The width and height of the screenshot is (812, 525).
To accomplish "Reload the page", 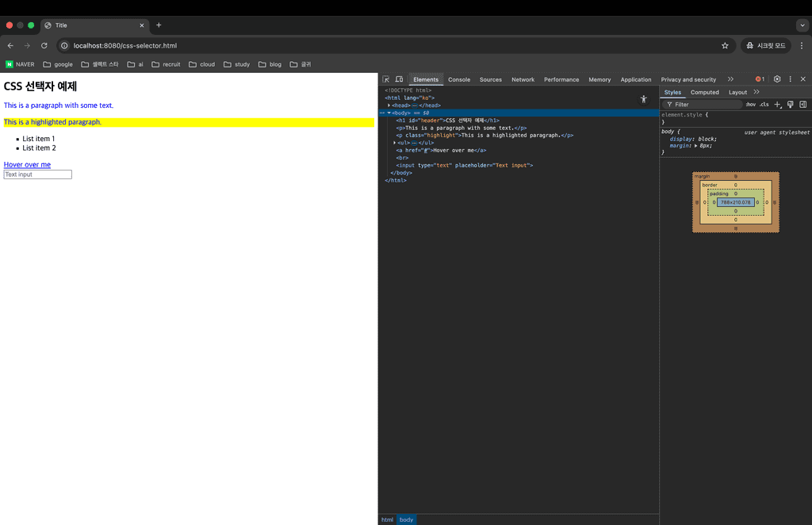I will 44,46.
